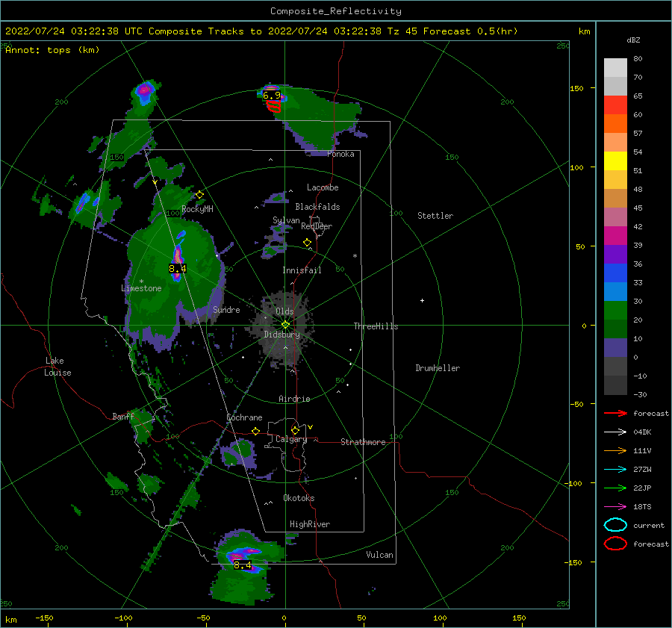Screen dimensions: 672x628
Task: Click the bright green dBZ swatch
Action: point(615,311)
